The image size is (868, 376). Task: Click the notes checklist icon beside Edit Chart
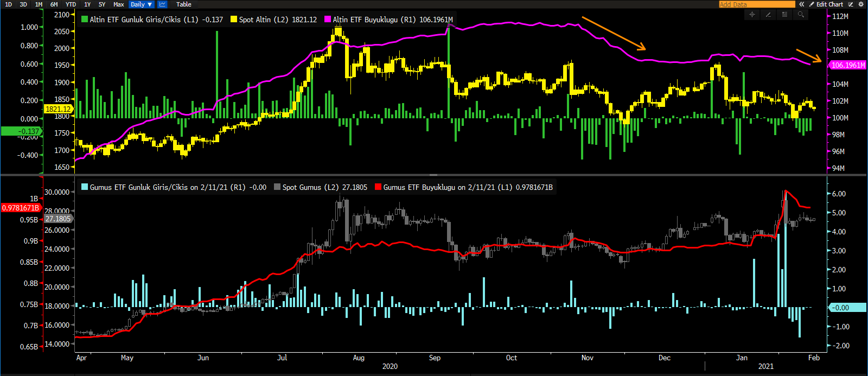851,4
